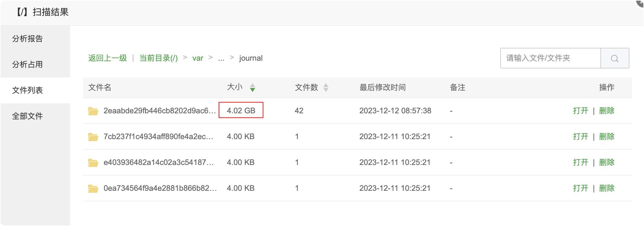The image size is (644, 226).
Task: Switch to the 分析占用 tab
Action: (x=27, y=65)
